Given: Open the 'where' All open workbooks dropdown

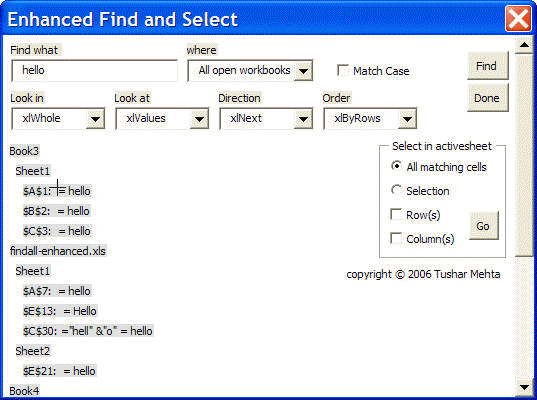Looking at the screenshot, I should click(303, 71).
